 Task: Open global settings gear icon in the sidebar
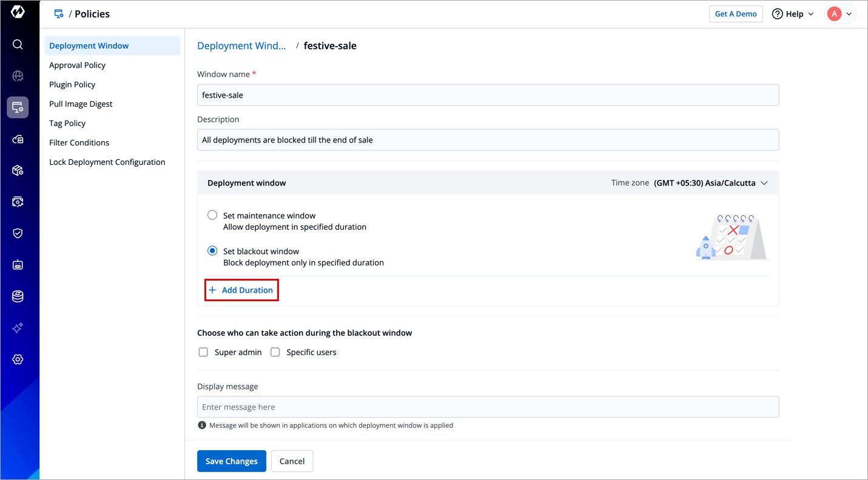[18, 359]
